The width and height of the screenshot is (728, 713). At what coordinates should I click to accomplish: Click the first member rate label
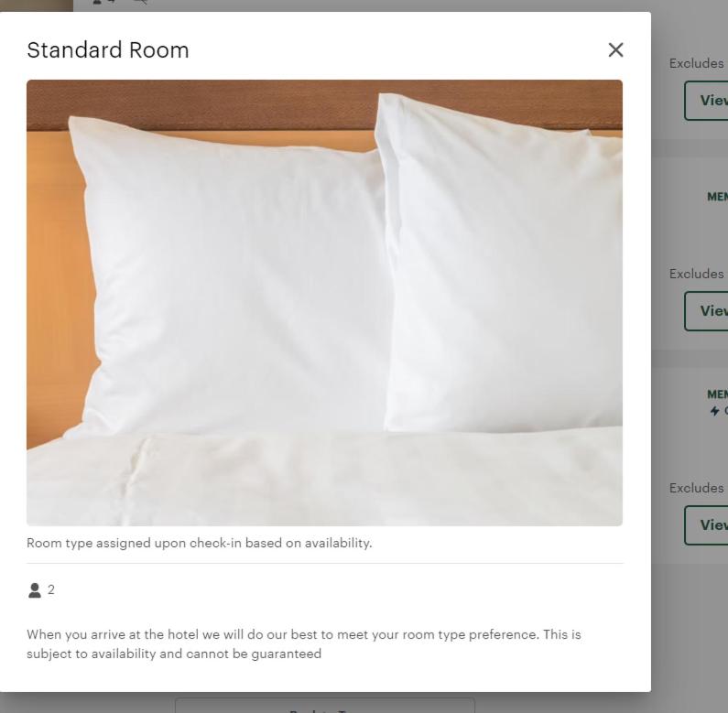pyautogui.click(x=717, y=196)
